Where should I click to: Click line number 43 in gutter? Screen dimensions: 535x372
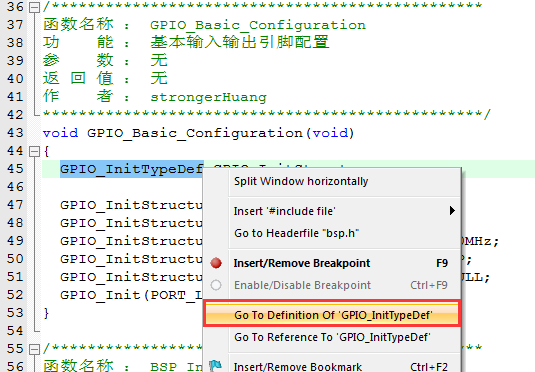(15, 133)
